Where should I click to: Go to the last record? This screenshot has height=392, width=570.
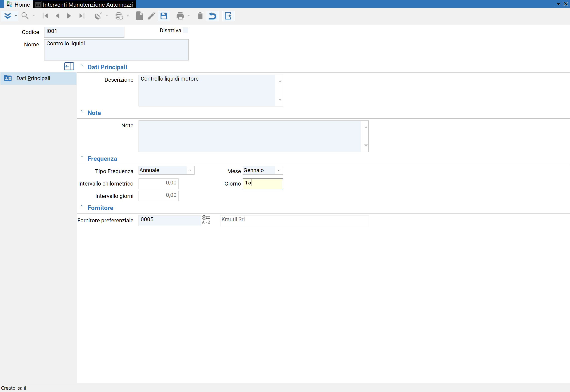(82, 16)
